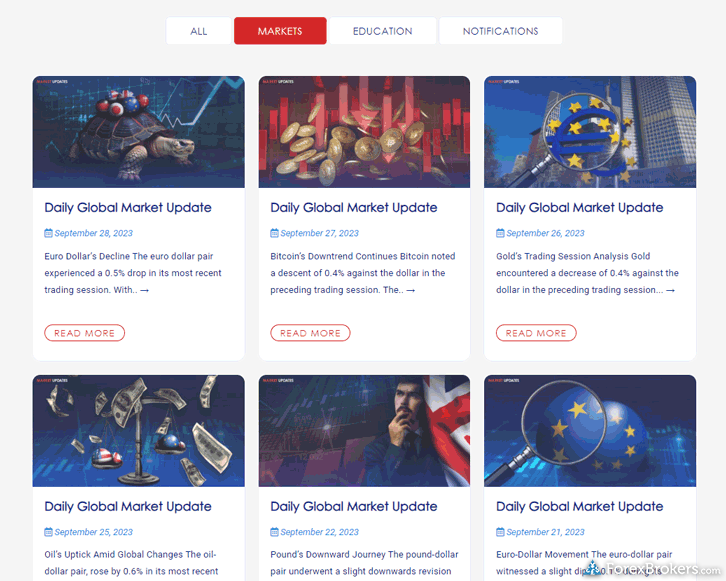Click calendar icon beside September 22, 2023
Image resolution: width=726 pixels, height=581 pixels.
pos(274,532)
